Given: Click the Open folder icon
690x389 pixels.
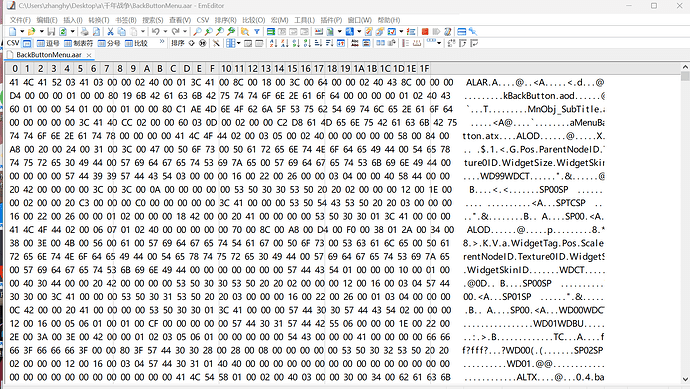Looking at the screenshot, I should [31, 32].
